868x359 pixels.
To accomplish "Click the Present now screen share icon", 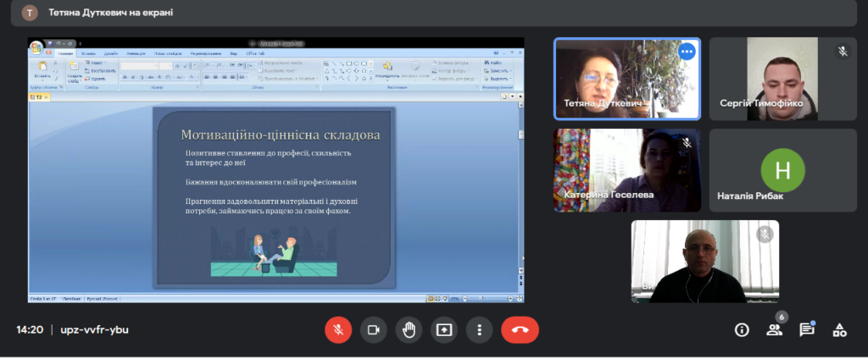I will coord(444,330).
